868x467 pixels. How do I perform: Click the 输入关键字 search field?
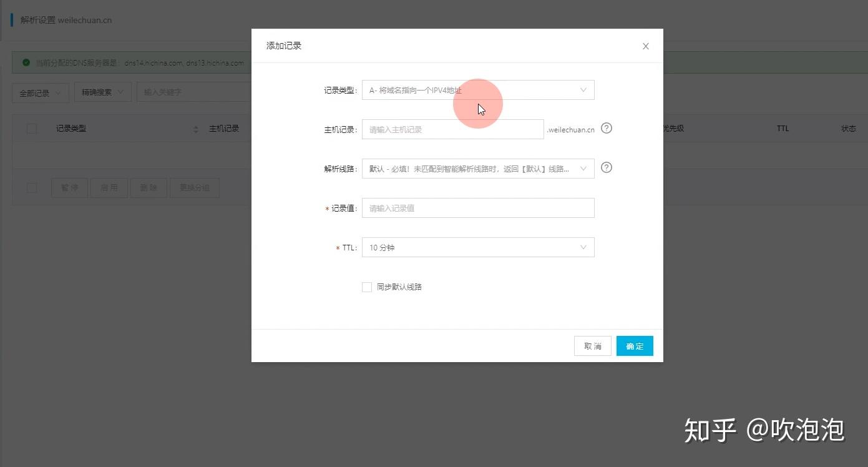pos(195,92)
